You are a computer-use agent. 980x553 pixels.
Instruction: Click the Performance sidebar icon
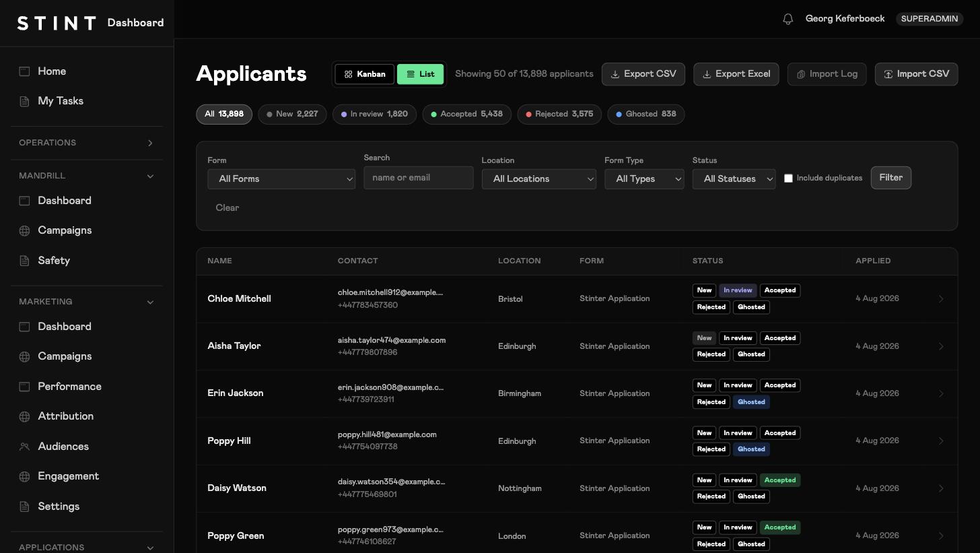[24, 387]
